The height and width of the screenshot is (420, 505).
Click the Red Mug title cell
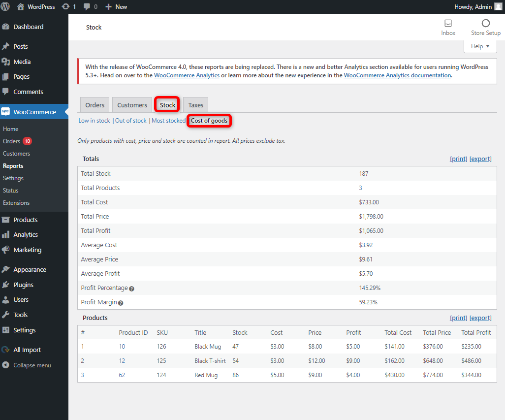tap(206, 375)
